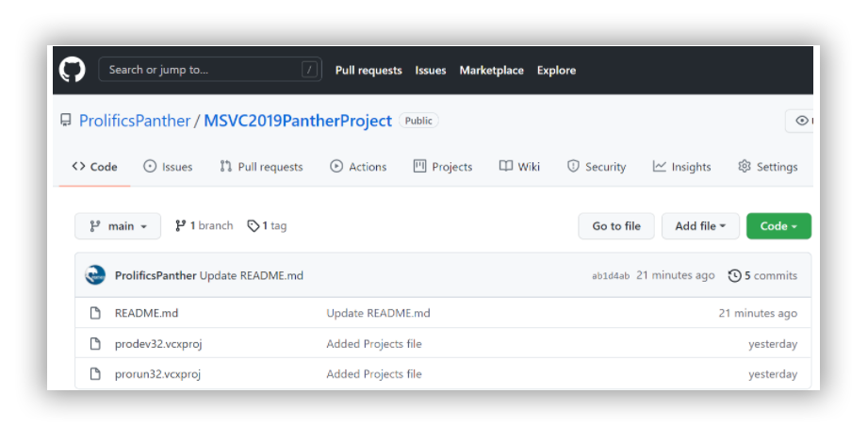
Task: Click the prodev32.vcxproj file icon
Action: coord(95,344)
